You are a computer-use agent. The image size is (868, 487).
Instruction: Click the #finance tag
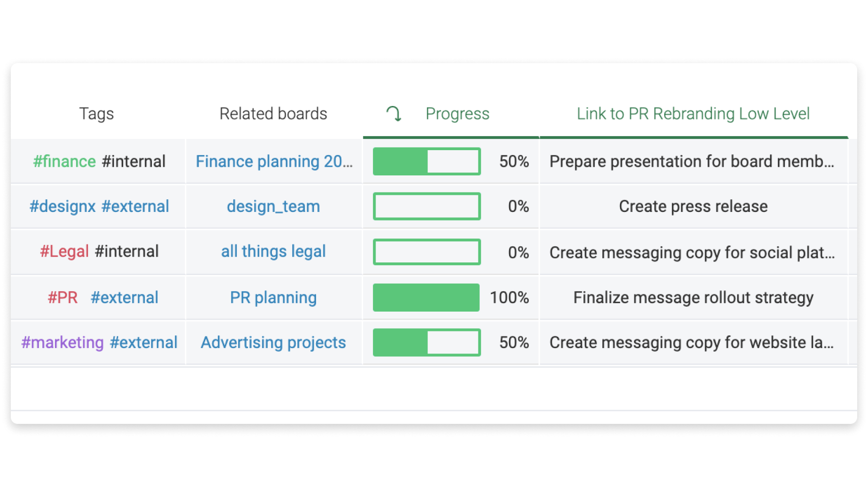coord(64,161)
